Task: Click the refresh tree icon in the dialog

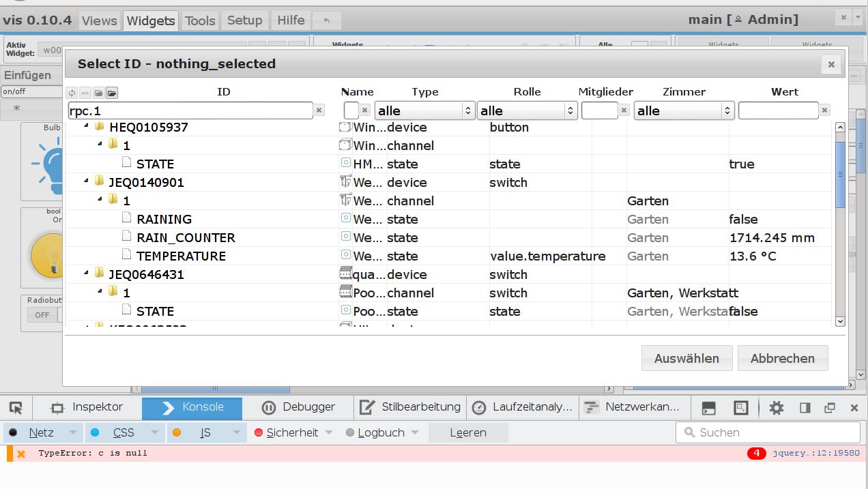Action: click(x=72, y=93)
